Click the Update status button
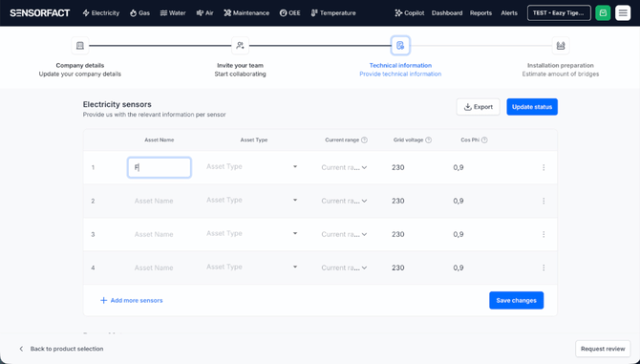 532,107
